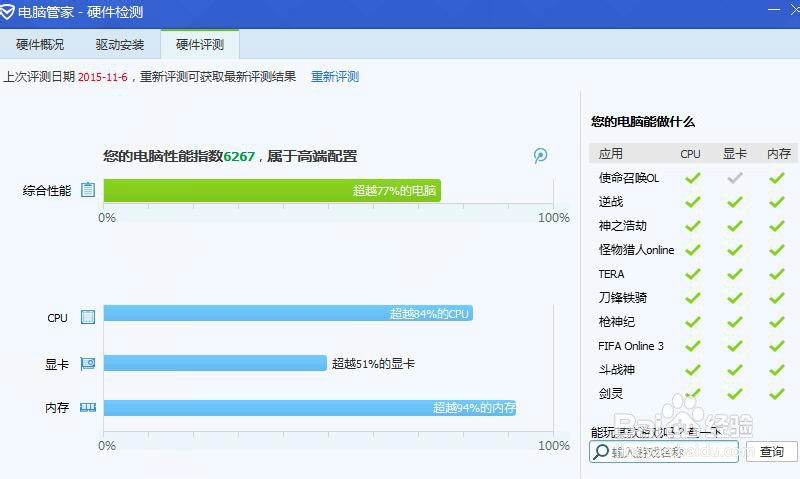Image resolution: width=800 pixels, height=479 pixels.
Task: Click the grey 显卡 checkmark for 使命召唤OL
Action: pyautogui.click(x=735, y=178)
